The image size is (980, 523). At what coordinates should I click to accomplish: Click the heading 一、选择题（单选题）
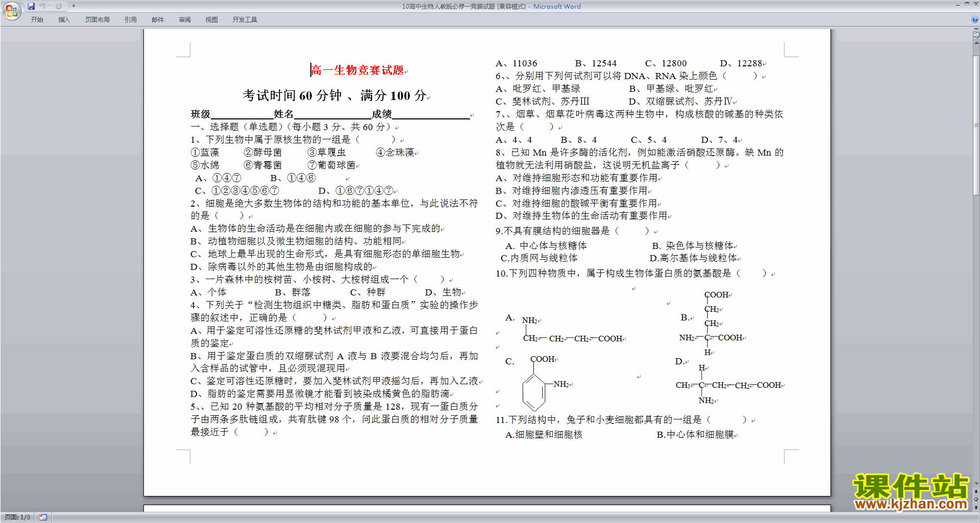tap(236, 127)
